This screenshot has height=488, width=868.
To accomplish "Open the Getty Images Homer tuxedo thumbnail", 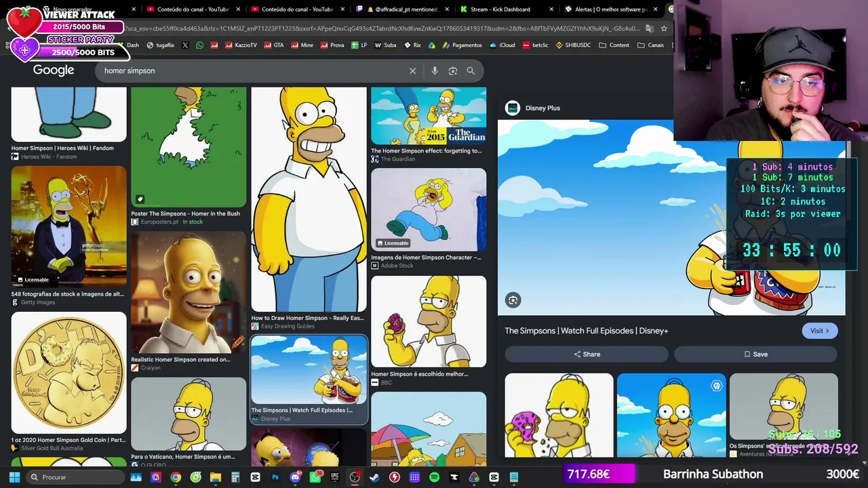I will [68, 226].
